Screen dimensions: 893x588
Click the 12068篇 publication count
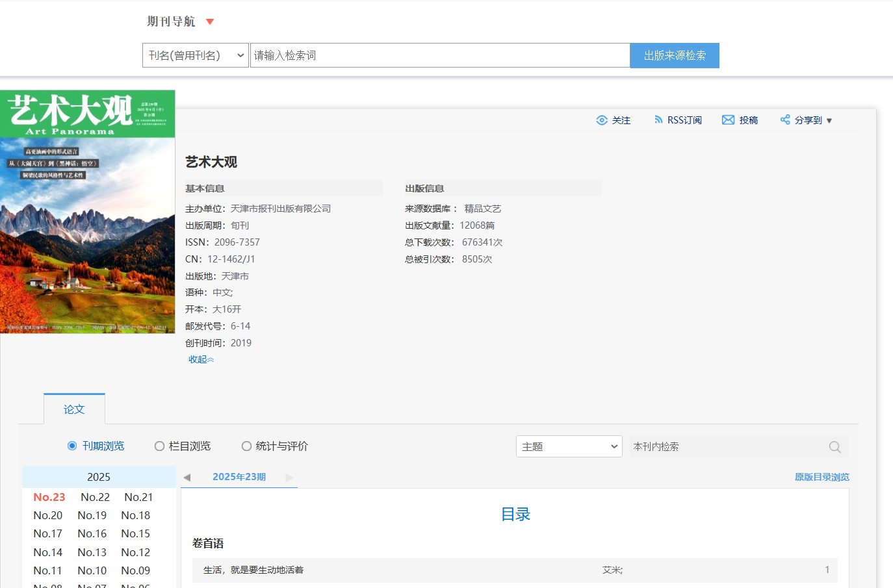click(x=477, y=225)
